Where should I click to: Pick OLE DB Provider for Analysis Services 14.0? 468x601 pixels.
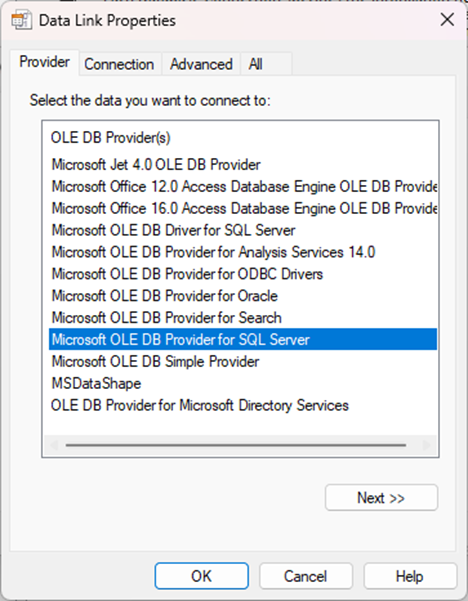pyautogui.click(x=213, y=252)
